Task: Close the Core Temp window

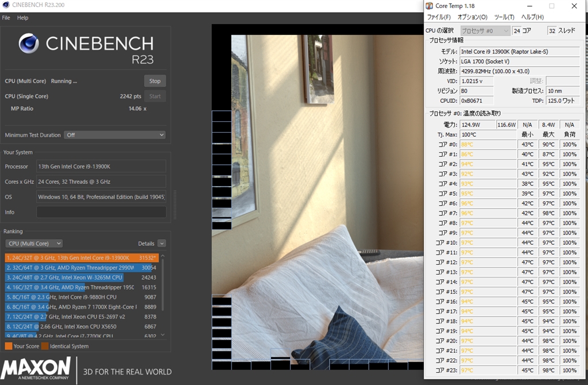Action: (574, 6)
